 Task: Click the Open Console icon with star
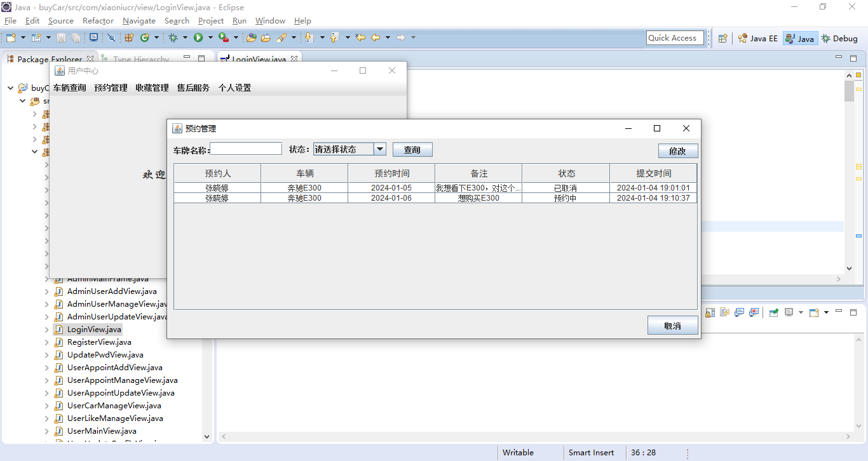(814, 312)
